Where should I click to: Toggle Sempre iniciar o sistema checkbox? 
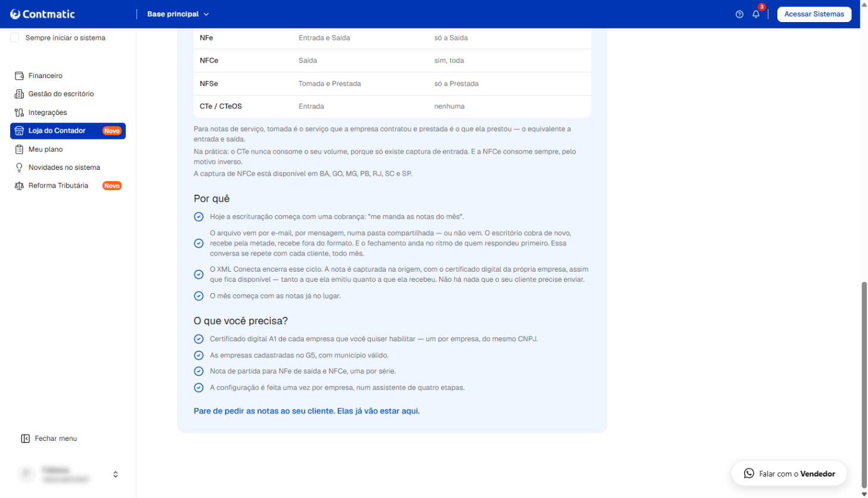tap(15, 38)
